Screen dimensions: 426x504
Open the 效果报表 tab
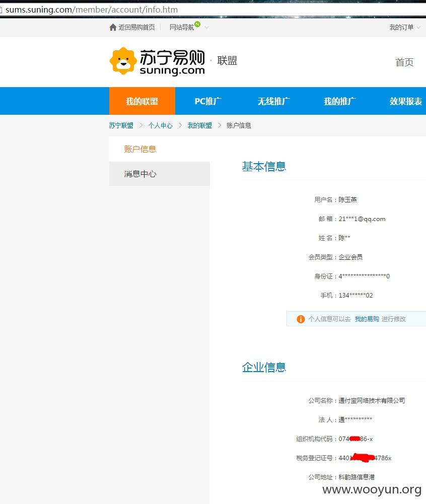405,101
